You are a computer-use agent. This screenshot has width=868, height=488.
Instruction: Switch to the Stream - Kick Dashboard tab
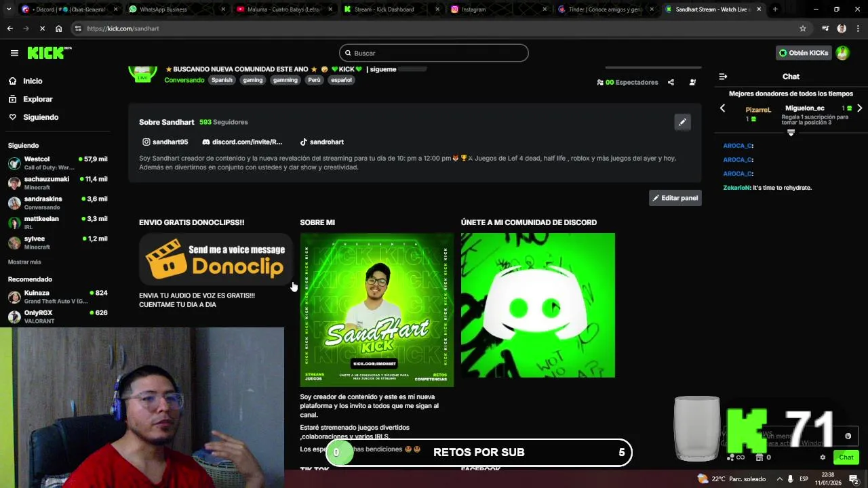[393, 9]
